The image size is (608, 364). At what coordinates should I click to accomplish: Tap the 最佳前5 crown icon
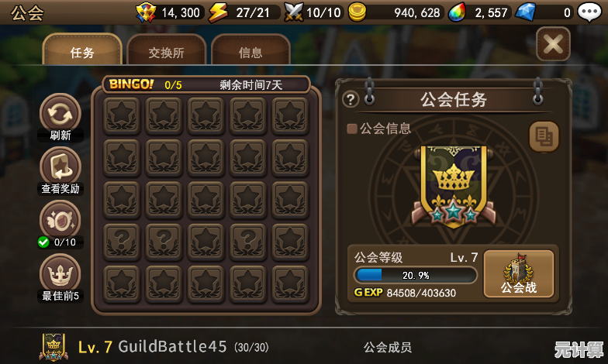[x=60, y=274]
